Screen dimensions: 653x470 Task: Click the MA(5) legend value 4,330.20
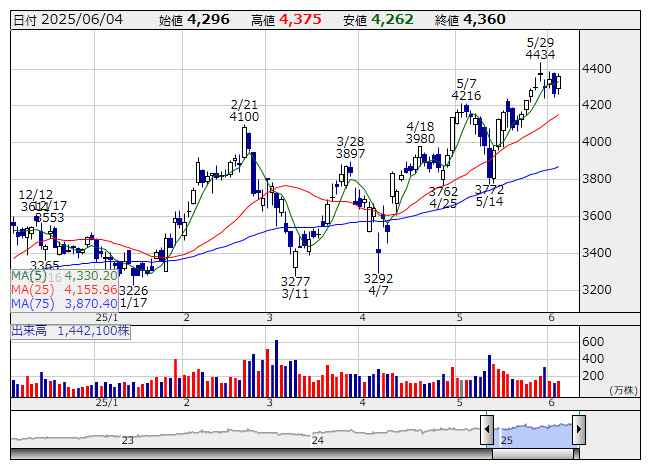(91, 276)
